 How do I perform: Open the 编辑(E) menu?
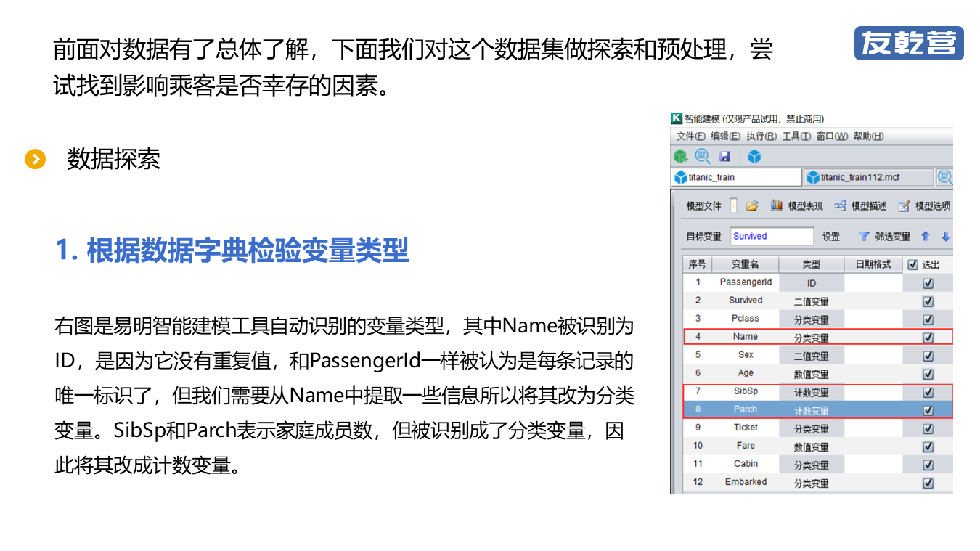coord(726,136)
